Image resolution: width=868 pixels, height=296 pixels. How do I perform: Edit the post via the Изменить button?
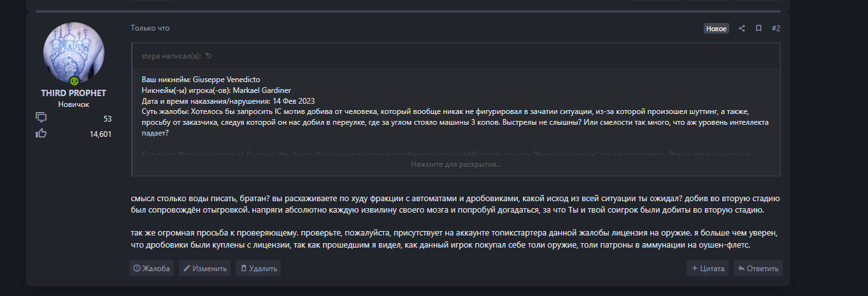click(x=204, y=269)
